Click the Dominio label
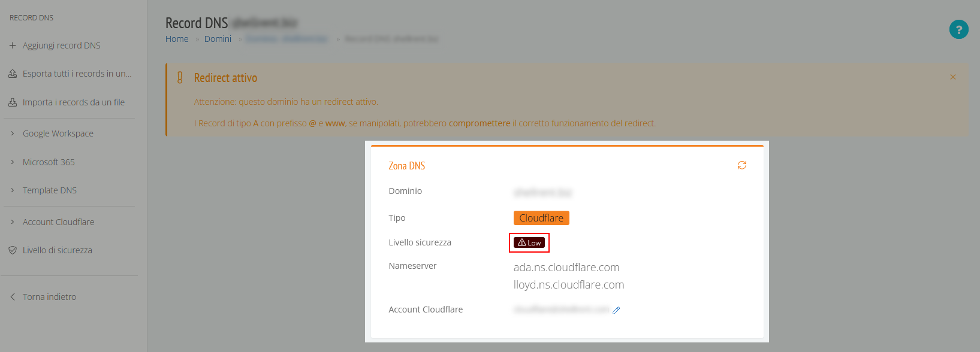The image size is (980, 352). tap(405, 191)
